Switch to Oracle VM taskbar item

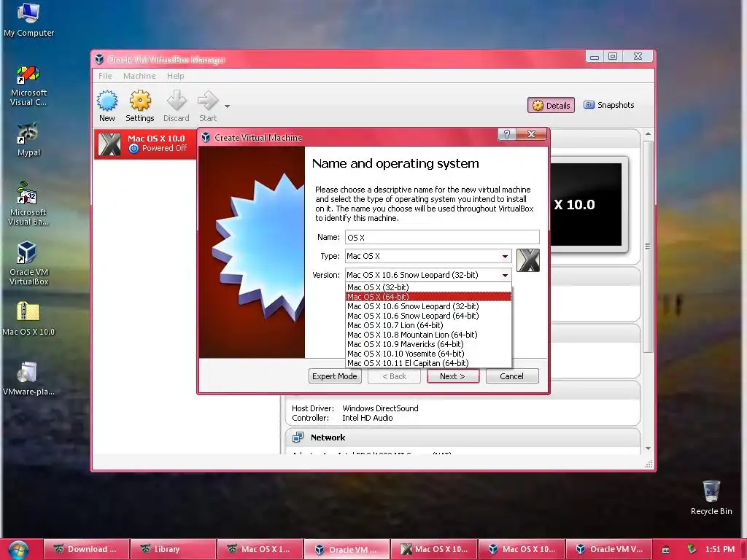coord(347,549)
